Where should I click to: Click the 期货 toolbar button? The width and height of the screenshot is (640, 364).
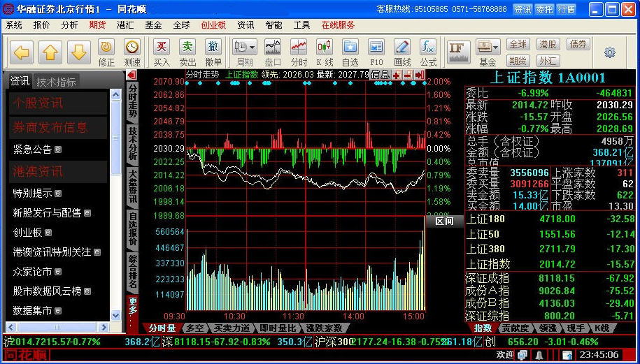tap(518, 61)
